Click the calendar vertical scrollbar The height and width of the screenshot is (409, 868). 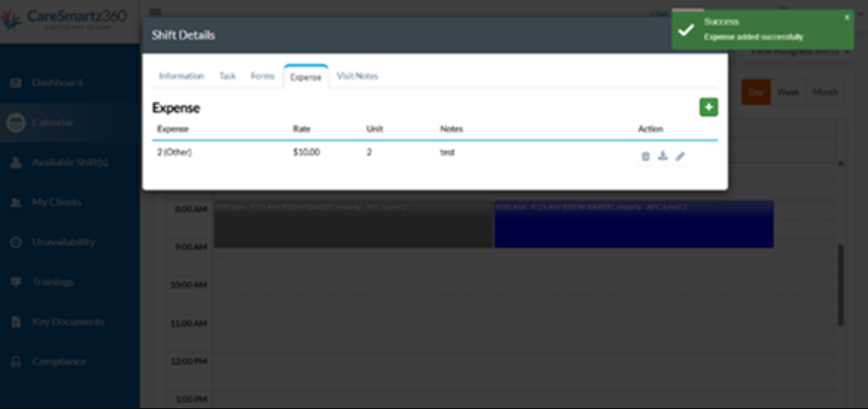click(841, 284)
